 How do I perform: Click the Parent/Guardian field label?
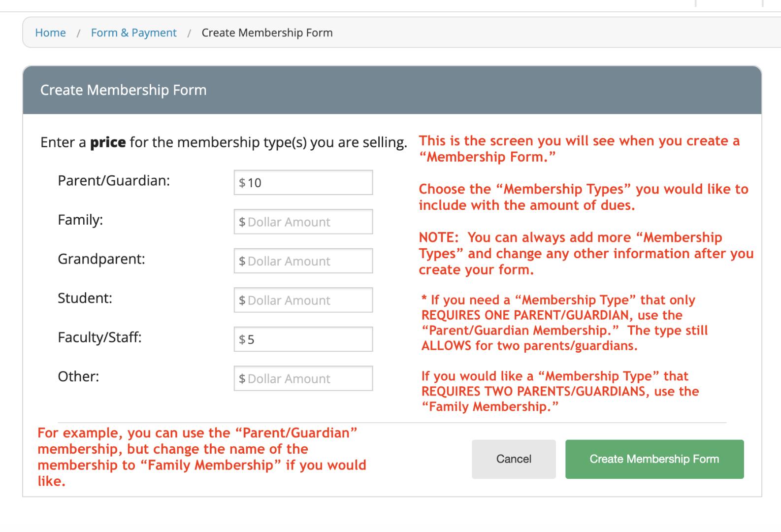[x=114, y=181]
